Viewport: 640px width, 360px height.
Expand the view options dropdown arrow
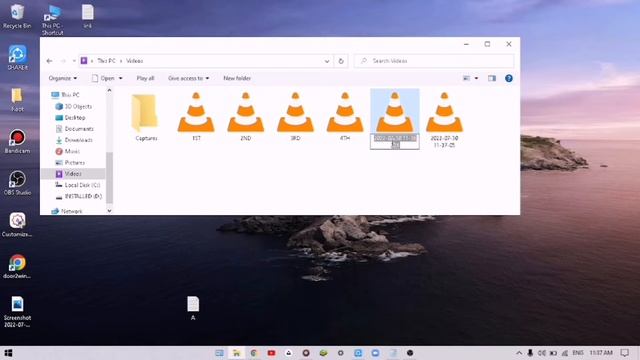coord(476,78)
